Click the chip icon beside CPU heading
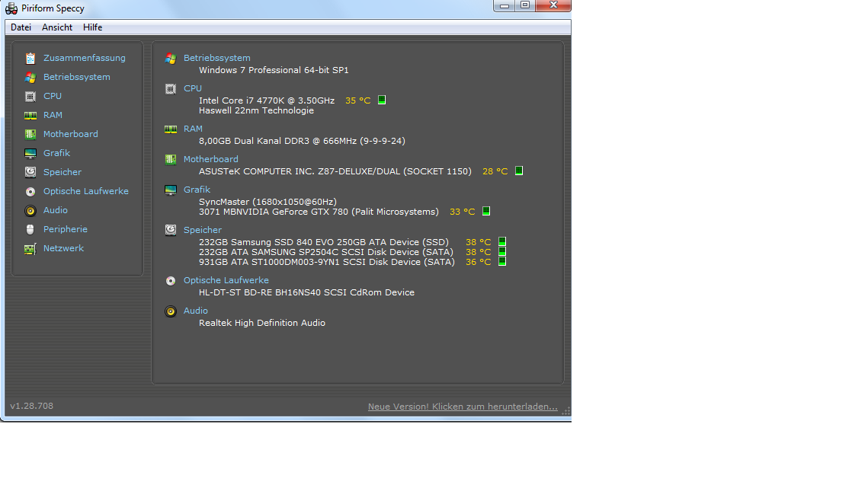Viewport: 852px width, 504px height. (171, 88)
